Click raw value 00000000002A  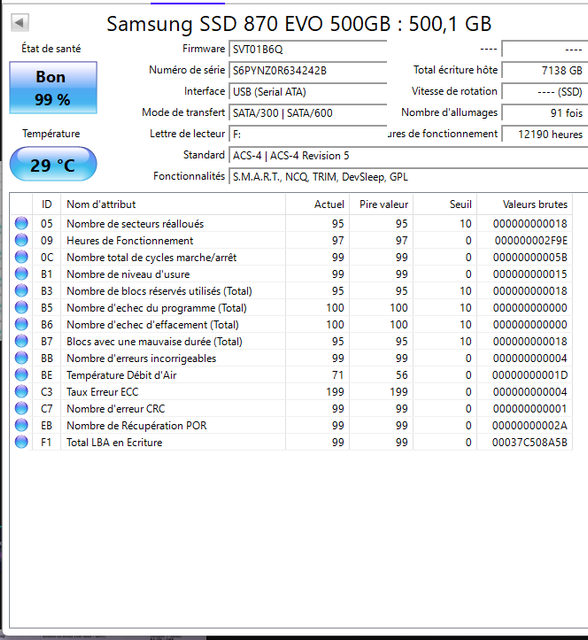pos(530,425)
